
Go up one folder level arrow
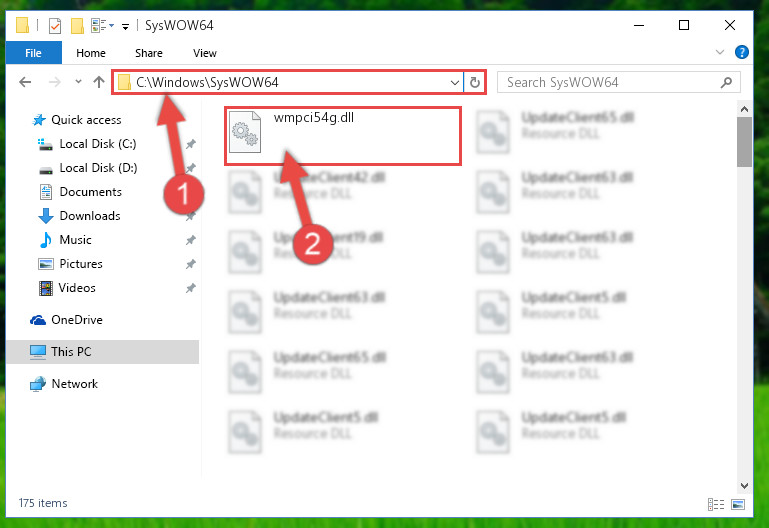99,82
